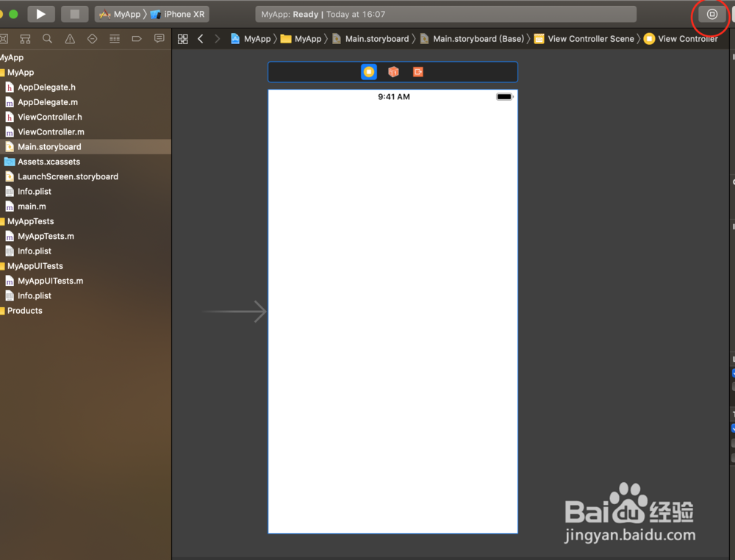Open the report navigator
The height and width of the screenshot is (560, 735).
pyautogui.click(x=159, y=39)
